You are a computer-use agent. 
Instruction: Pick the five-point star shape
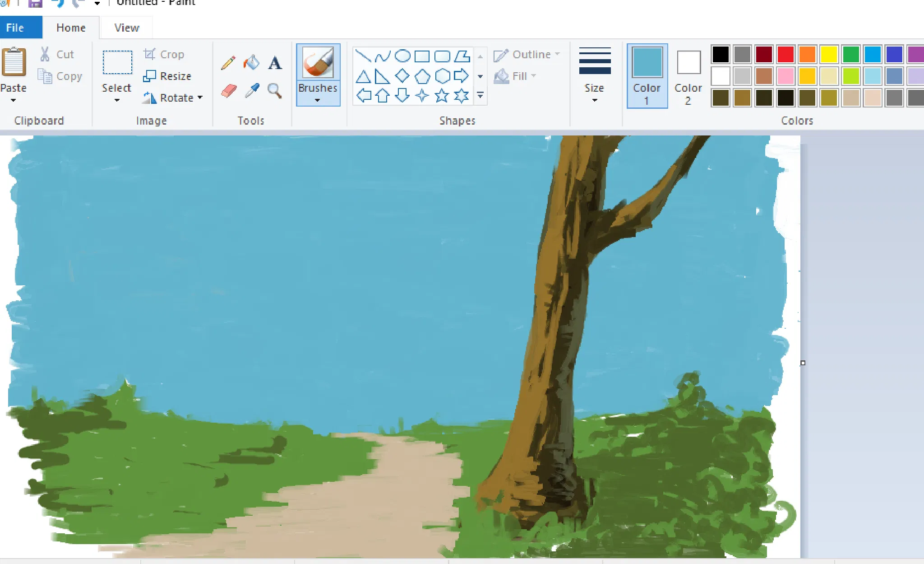pos(442,96)
